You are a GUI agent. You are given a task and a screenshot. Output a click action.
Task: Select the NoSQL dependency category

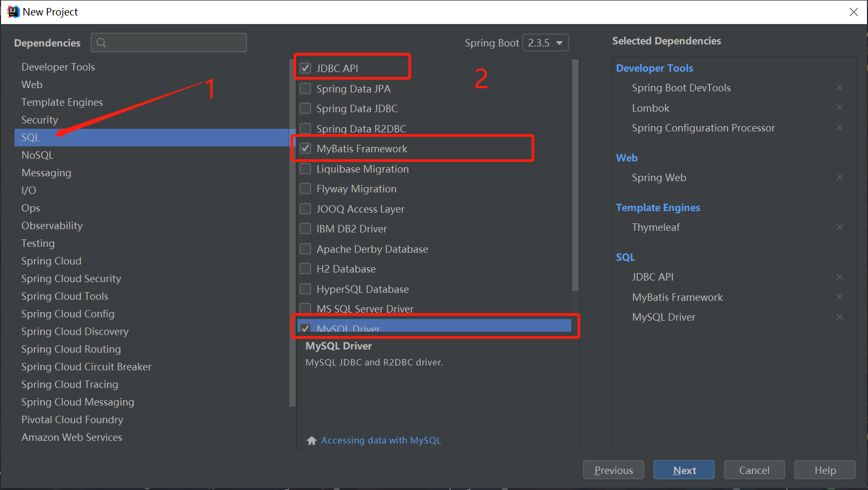[x=37, y=155]
